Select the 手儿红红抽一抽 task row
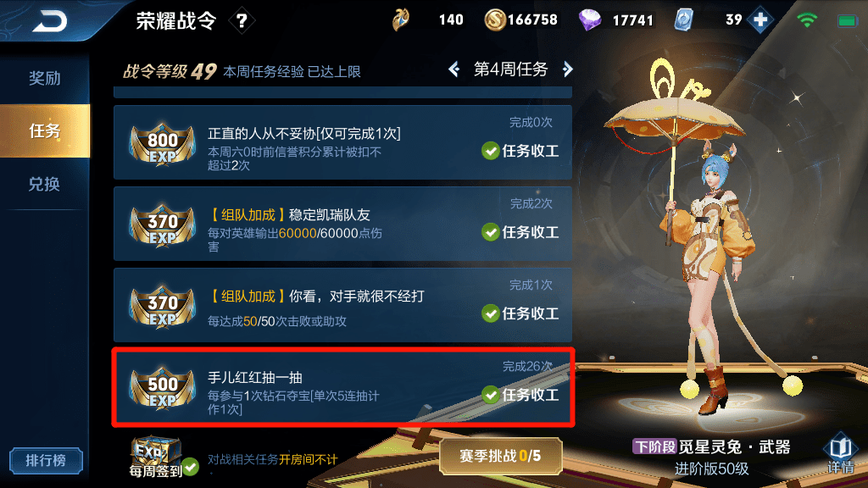Screen dimensions: 868x488 tap(342, 387)
